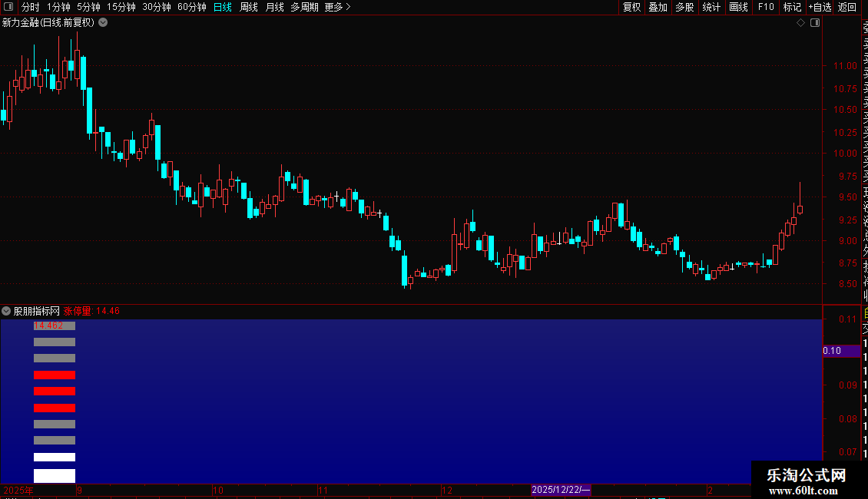Expand the 更多 periods menu
The width and height of the screenshot is (868, 499).
(x=338, y=7)
